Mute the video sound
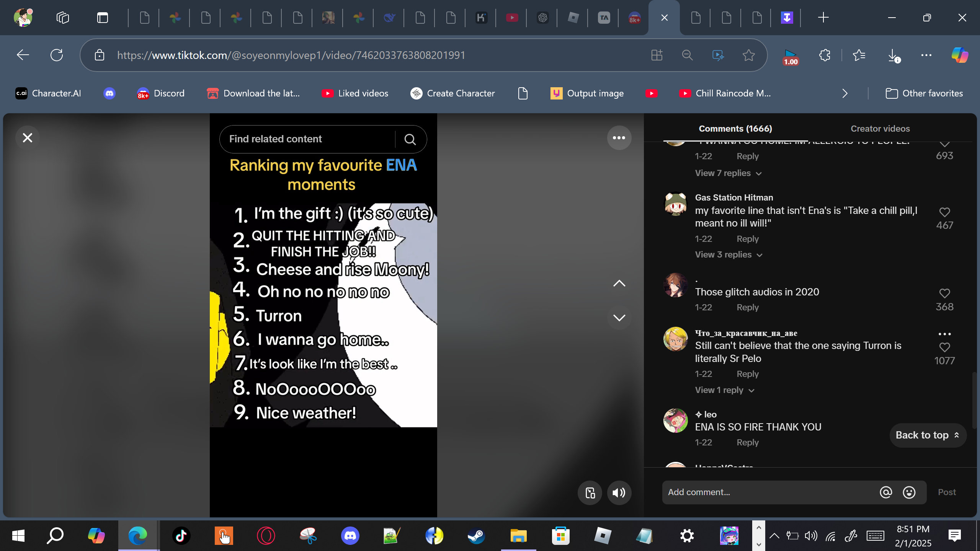The width and height of the screenshot is (980, 551). click(x=619, y=493)
